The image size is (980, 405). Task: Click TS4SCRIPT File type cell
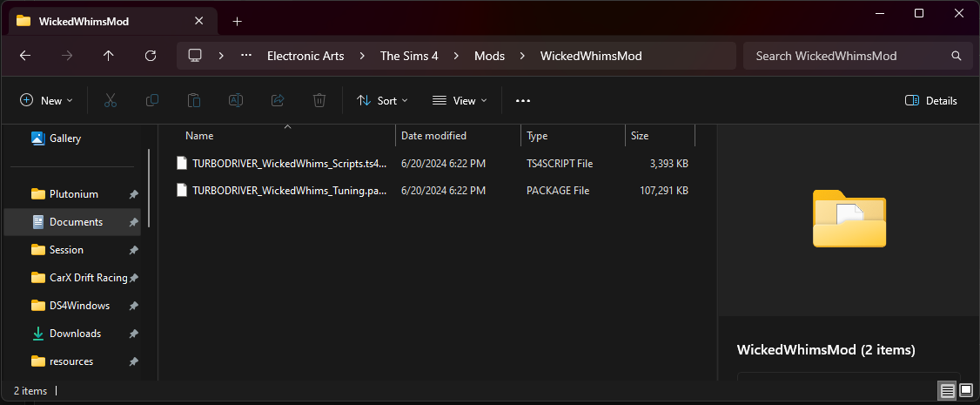point(560,164)
